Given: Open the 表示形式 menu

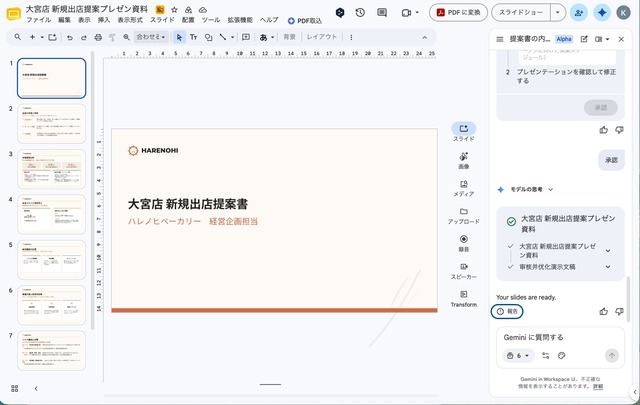Looking at the screenshot, I should [130, 20].
